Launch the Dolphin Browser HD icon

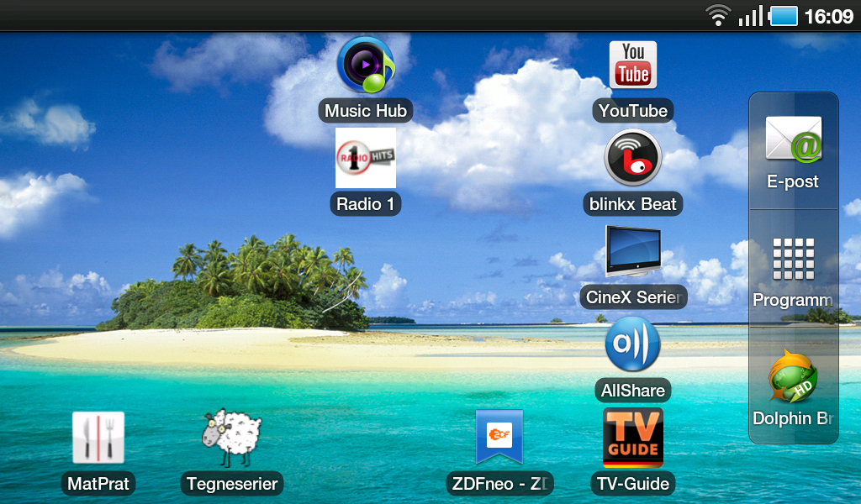point(794,377)
